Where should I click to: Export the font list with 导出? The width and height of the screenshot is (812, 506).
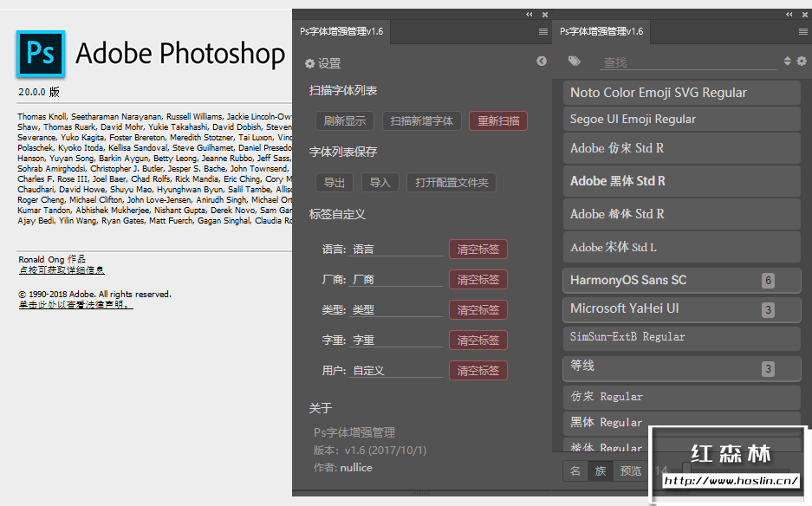click(x=335, y=182)
